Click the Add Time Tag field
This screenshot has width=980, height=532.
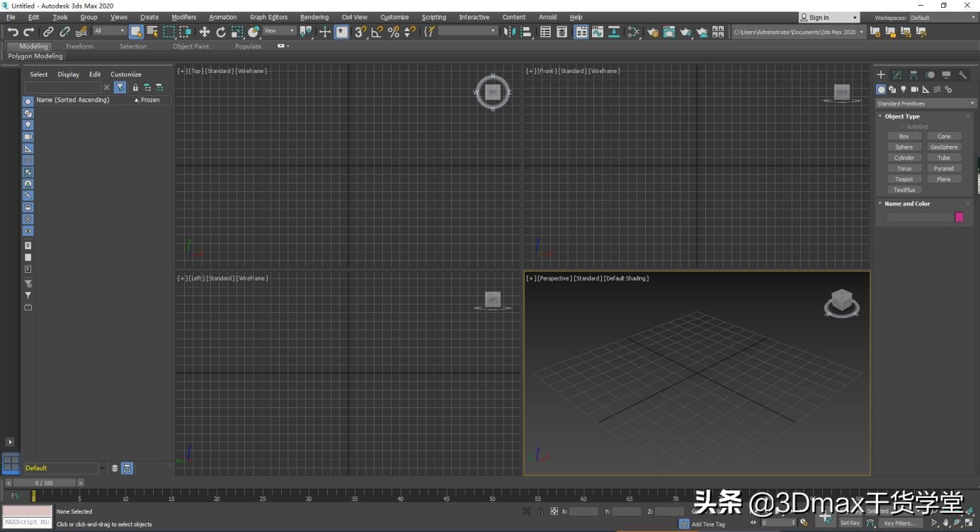click(x=708, y=523)
